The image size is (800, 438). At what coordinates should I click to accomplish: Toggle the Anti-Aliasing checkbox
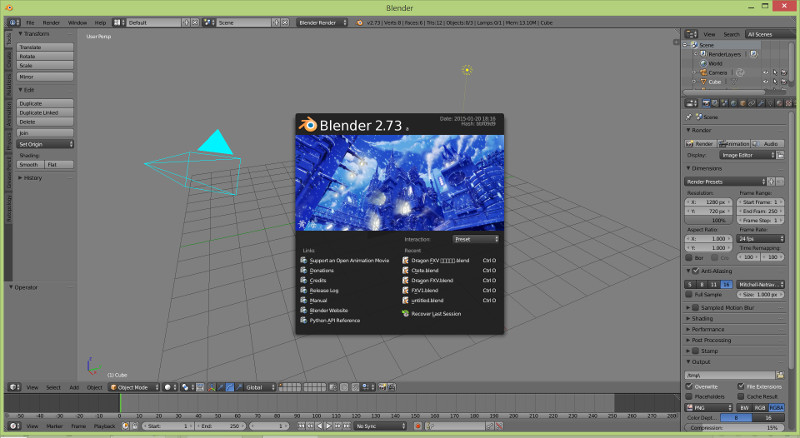pos(695,271)
